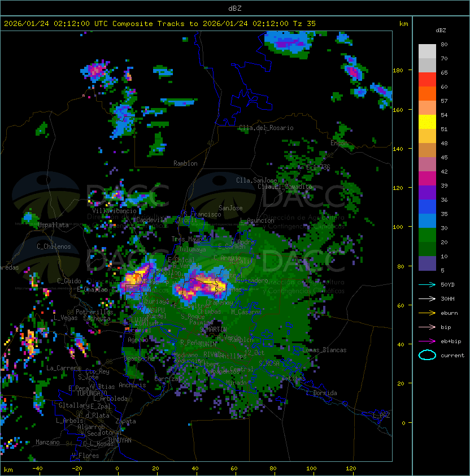The height and width of the screenshot is (476, 470).
Task: Select the red 60-65 dBZ swatch
Action: coord(427,80)
